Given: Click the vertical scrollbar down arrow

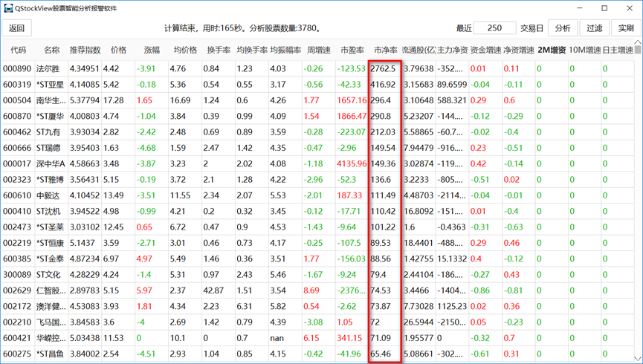Looking at the screenshot, I should [638, 358].
